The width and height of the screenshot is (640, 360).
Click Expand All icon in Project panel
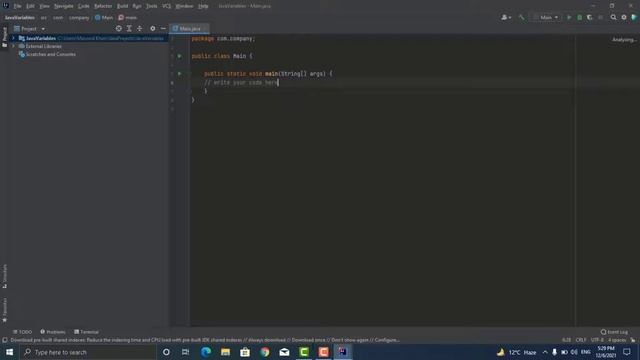[129, 29]
